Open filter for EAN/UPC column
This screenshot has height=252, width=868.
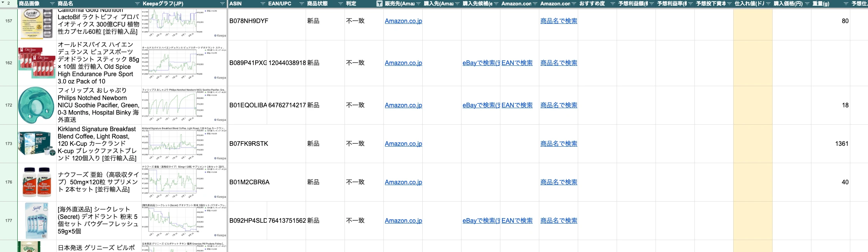tap(302, 3)
